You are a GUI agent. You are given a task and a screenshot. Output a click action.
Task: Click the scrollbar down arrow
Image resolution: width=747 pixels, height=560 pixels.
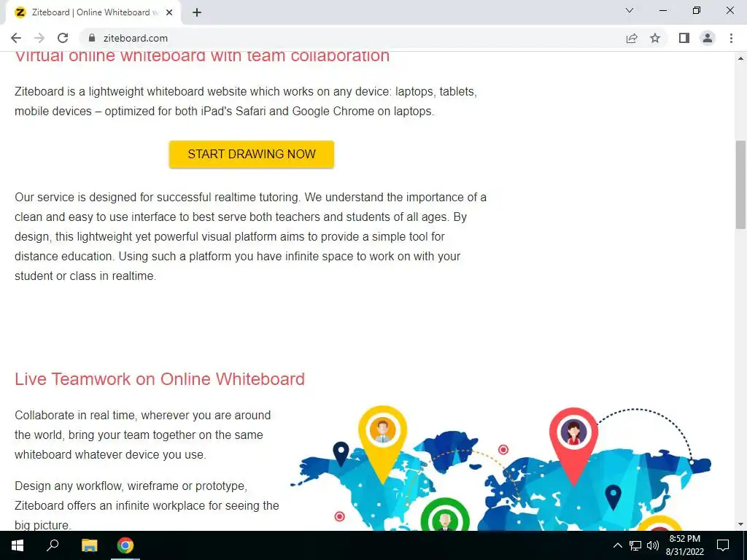(740, 524)
